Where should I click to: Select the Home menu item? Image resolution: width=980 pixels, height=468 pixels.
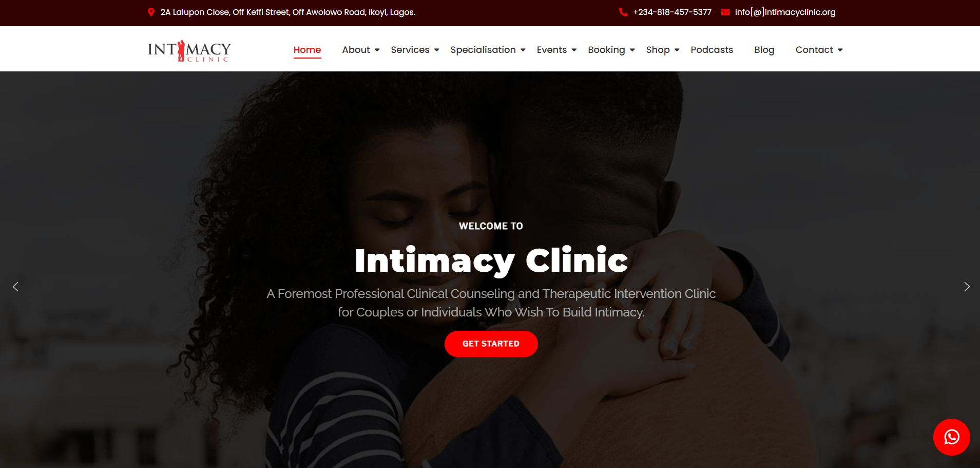click(307, 50)
